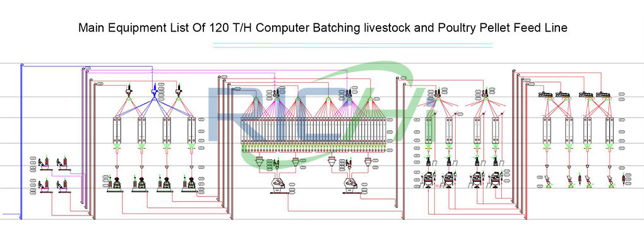Click the "Main Equipment List Of 120 T/H" title
644x230 pixels.
click(x=166, y=28)
